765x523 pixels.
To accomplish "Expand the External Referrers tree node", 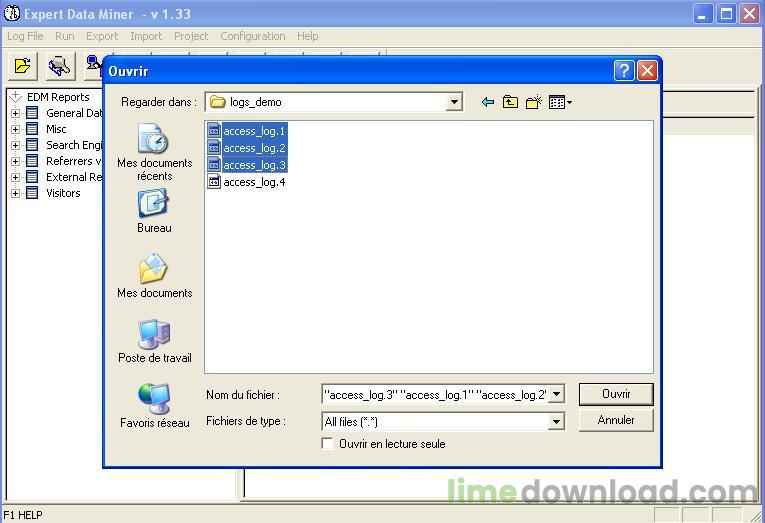I will point(16,177).
